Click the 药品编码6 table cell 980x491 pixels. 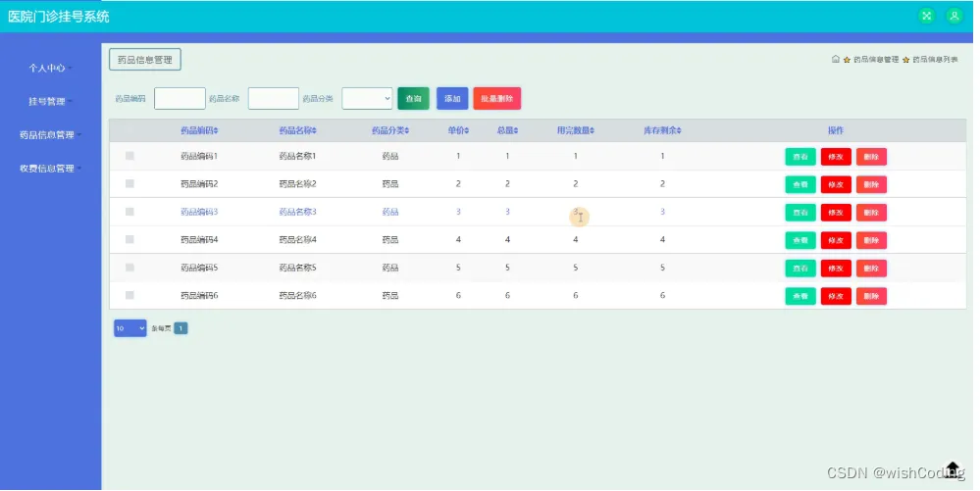click(199, 295)
